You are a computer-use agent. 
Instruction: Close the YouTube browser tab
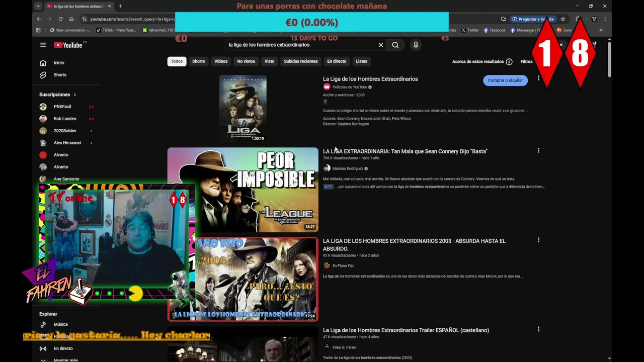108,6
